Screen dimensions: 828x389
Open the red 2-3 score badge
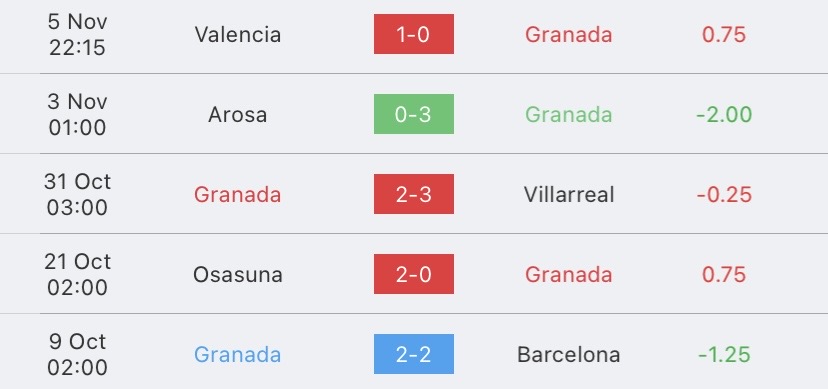click(x=413, y=194)
